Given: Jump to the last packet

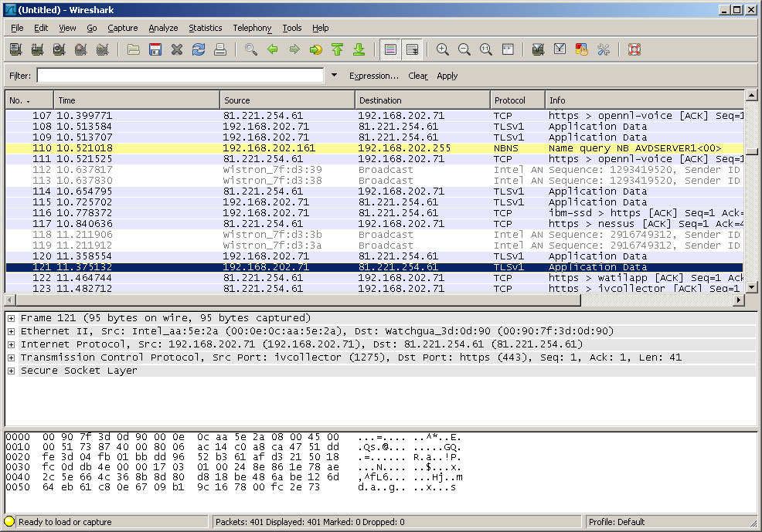Looking at the screenshot, I should tap(359, 49).
